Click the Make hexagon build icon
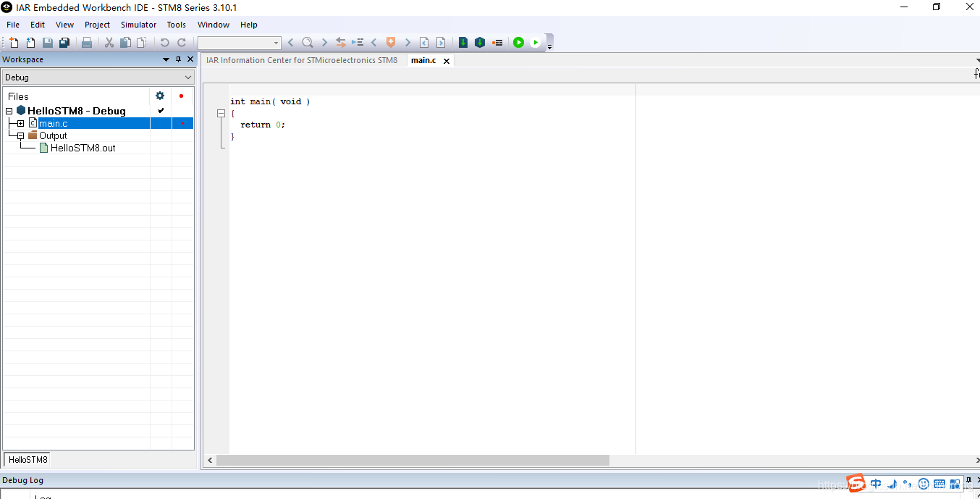The width and height of the screenshot is (980, 499). [x=480, y=43]
